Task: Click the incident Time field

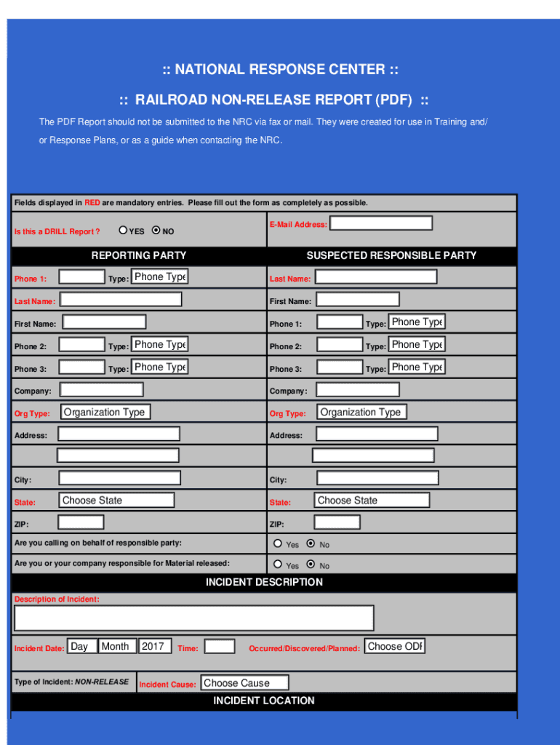Action: [220, 647]
